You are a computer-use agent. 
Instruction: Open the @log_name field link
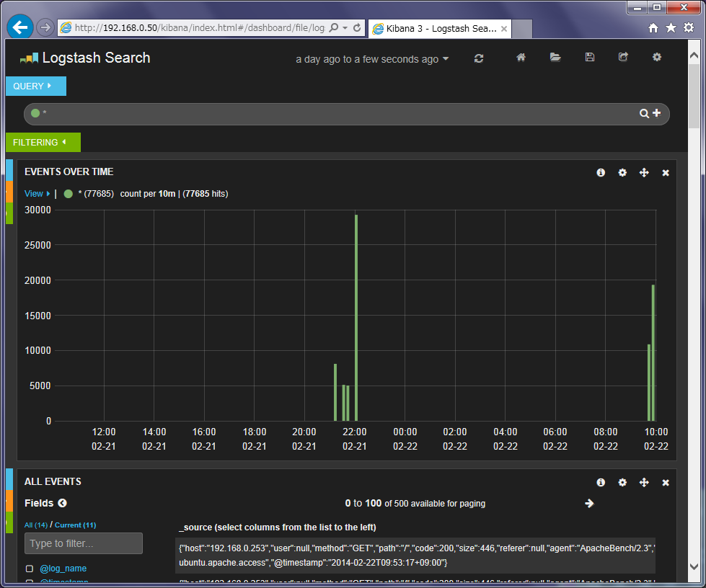click(63, 569)
